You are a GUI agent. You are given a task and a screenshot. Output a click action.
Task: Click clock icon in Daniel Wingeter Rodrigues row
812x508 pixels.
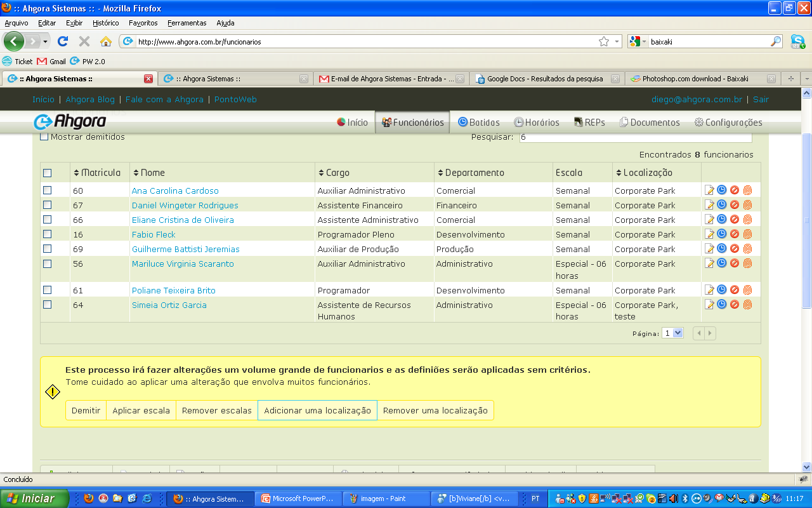722,204
